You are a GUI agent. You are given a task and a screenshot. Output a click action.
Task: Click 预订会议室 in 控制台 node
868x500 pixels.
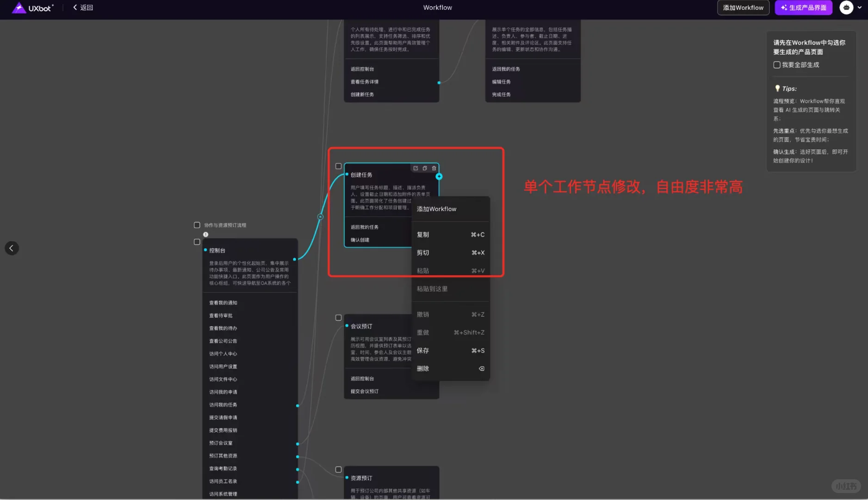coord(221,443)
